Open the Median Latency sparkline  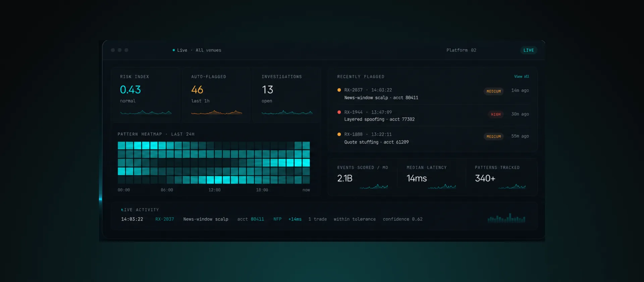[442, 186]
